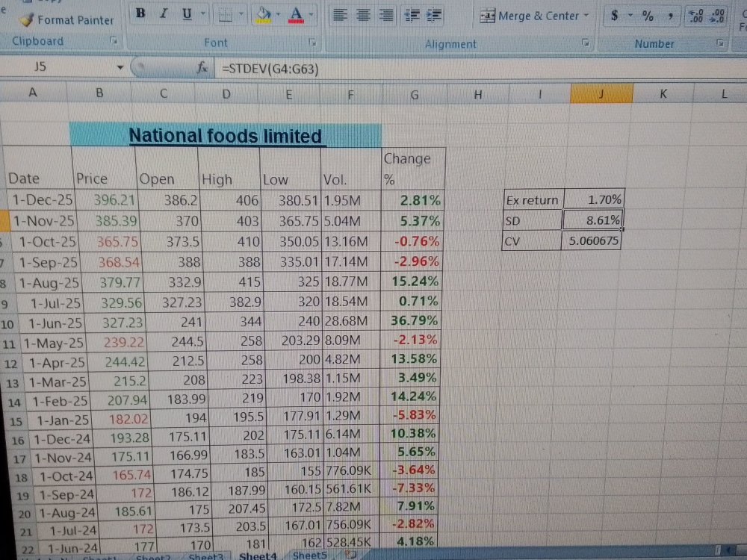Click Merge & Center
The width and height of the screenshot is (747, 560).
[530, 16]
